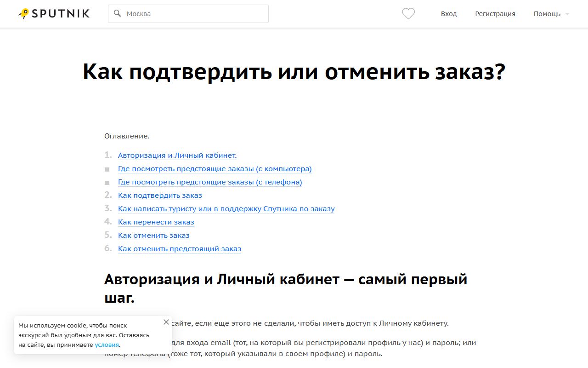The width and height of the screenshot is (588, 368).
Task: Open link about orders с компьютера
Action: coord(215,169)
